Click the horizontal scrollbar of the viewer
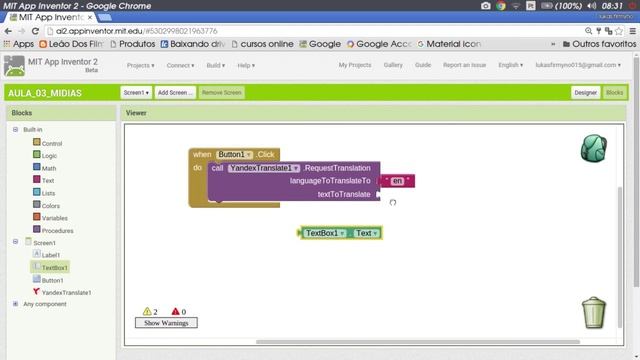 click(418, 342)
